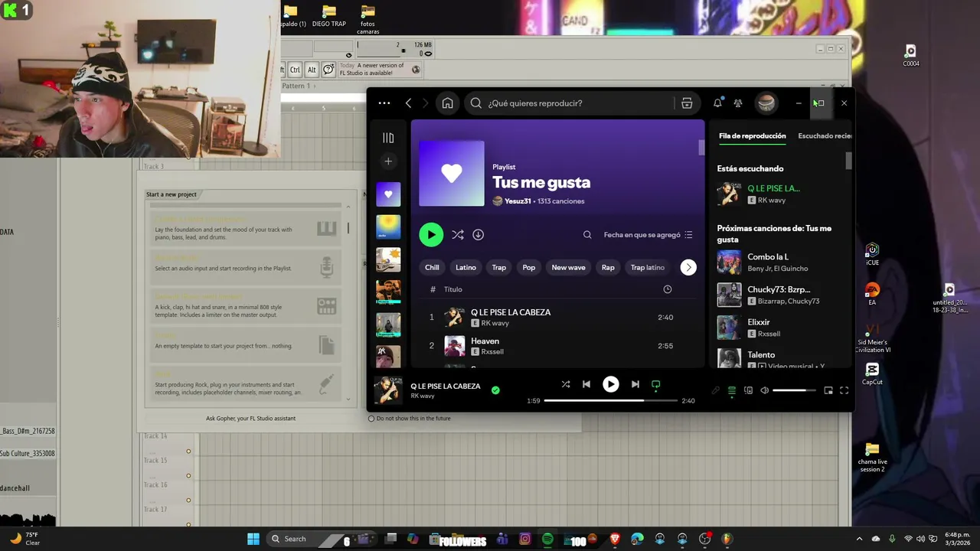Enter Spotify full screen mode
This screenshot has width=980, height=551.
coord(844,390)
